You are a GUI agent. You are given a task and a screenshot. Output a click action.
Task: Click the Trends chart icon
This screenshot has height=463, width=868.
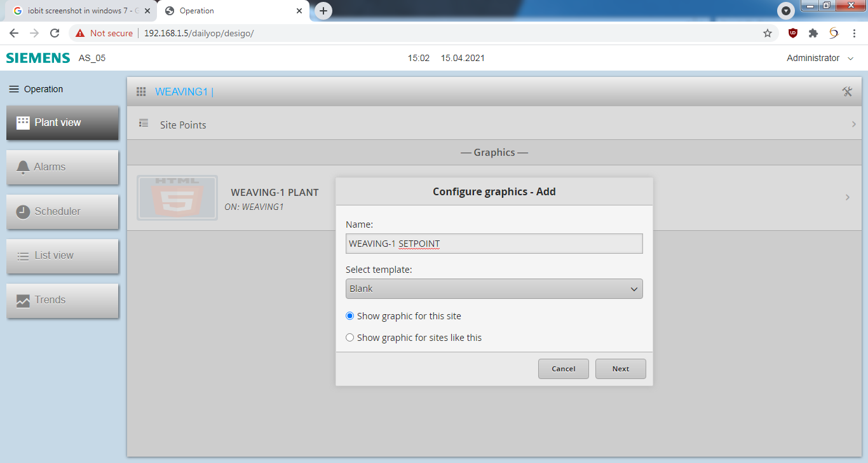point(23,301)
